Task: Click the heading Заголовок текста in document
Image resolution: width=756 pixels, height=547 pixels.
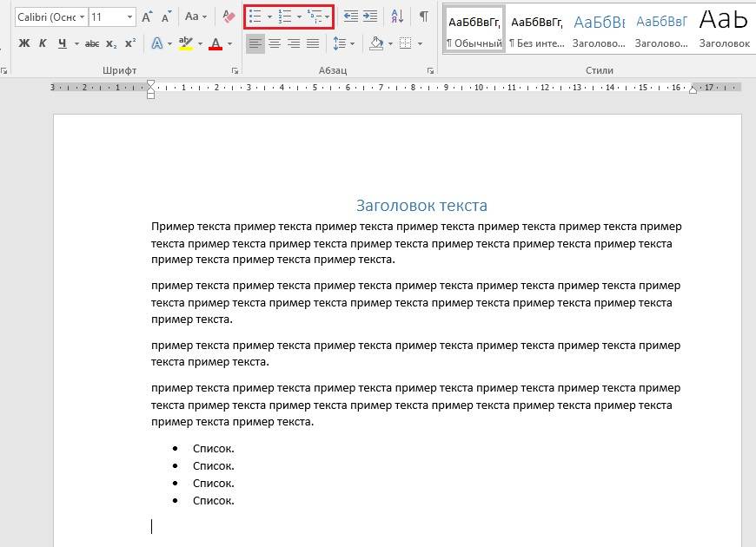Action: (421, 206)
